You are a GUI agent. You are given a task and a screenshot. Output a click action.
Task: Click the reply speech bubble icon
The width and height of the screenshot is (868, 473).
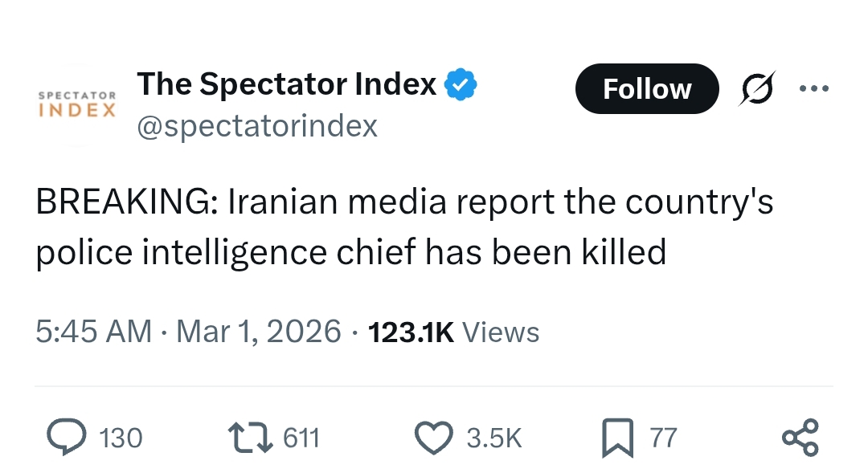point(65,438)
